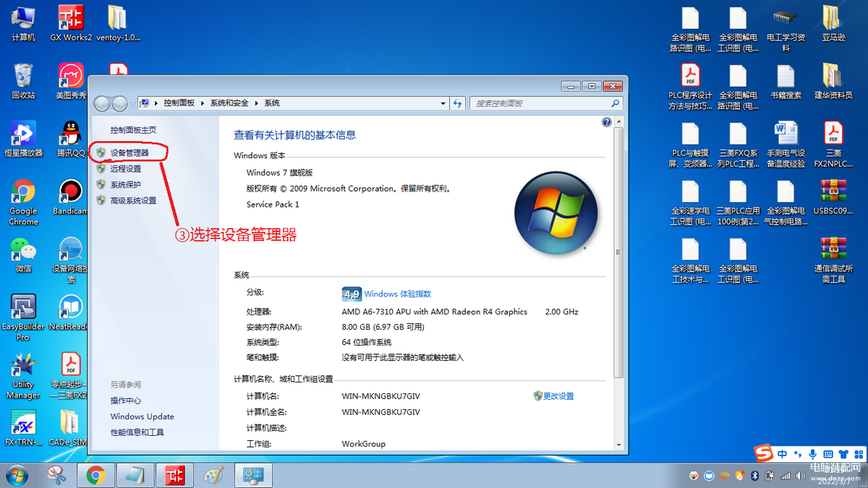Launch Bandicam recorder shortcut
The image size is (868, 488).
click(71, 197)
